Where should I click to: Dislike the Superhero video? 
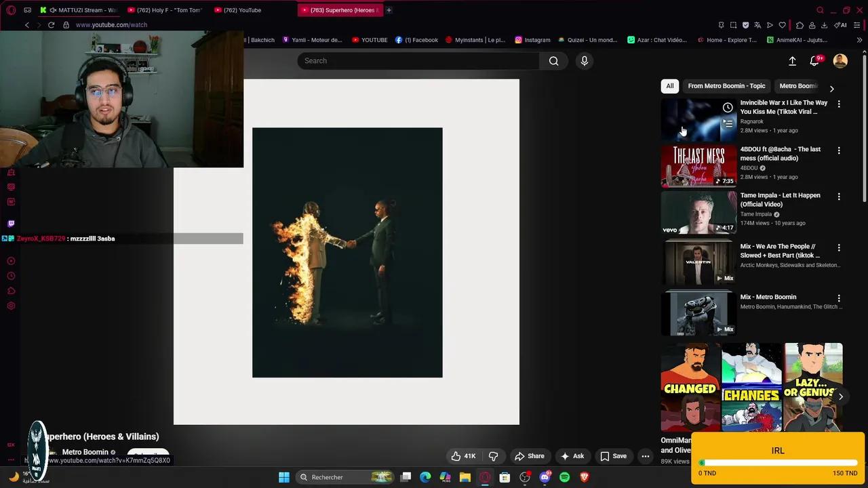tap(494, 456)
